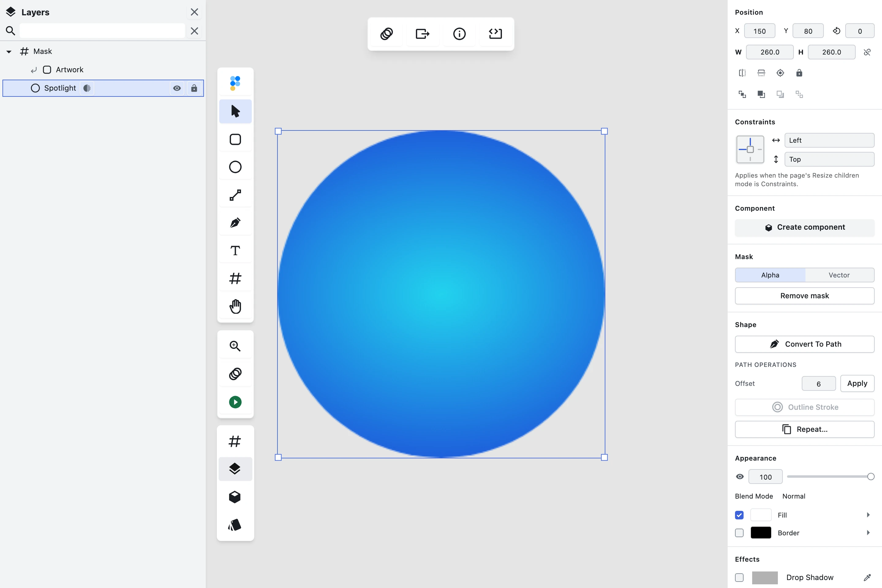Click the Create component button
The image size is (882, 588).
805,227
